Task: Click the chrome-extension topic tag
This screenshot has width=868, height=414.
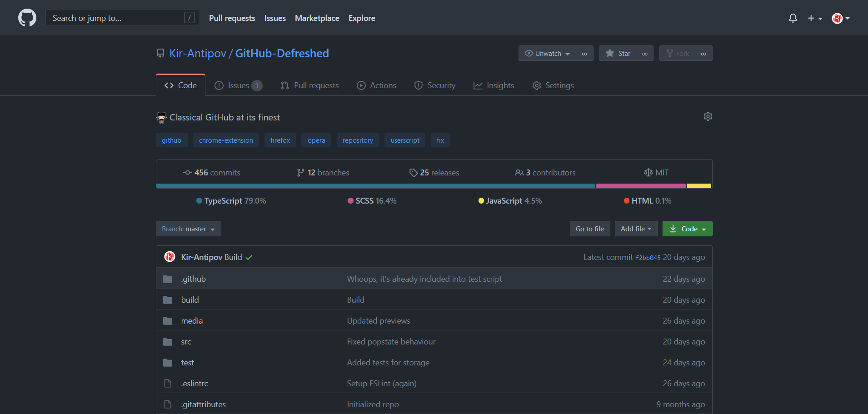Action: [x=226, y=140]
